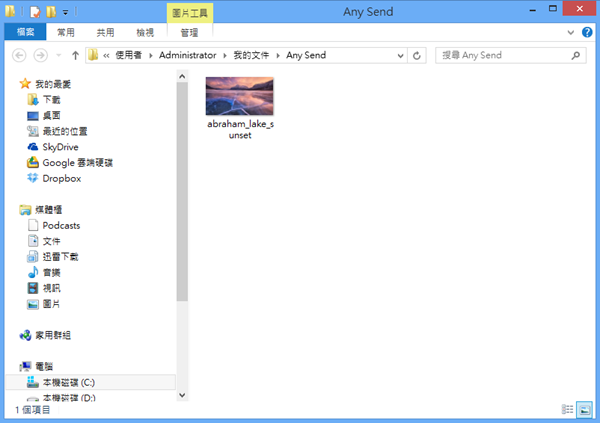
Task: Click the New Folder quick access icon
Action: click(x=51, y=12)
